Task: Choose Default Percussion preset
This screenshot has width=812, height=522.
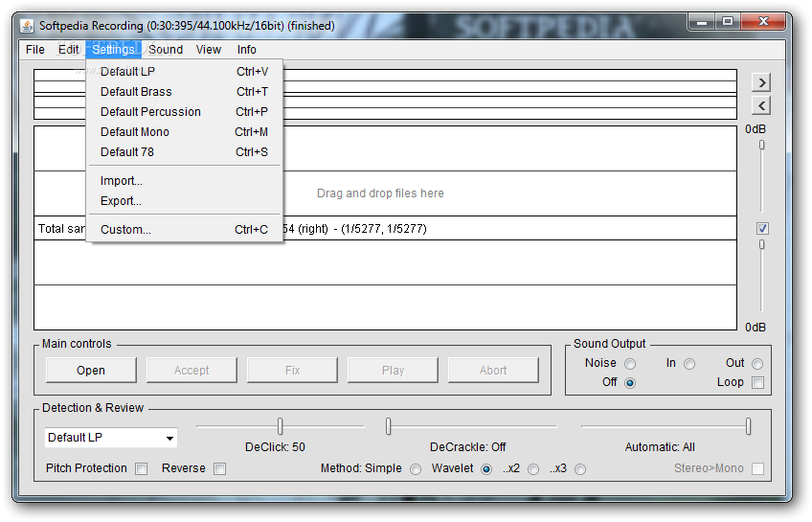Action: pyautogui.click(x=185, y=112)
